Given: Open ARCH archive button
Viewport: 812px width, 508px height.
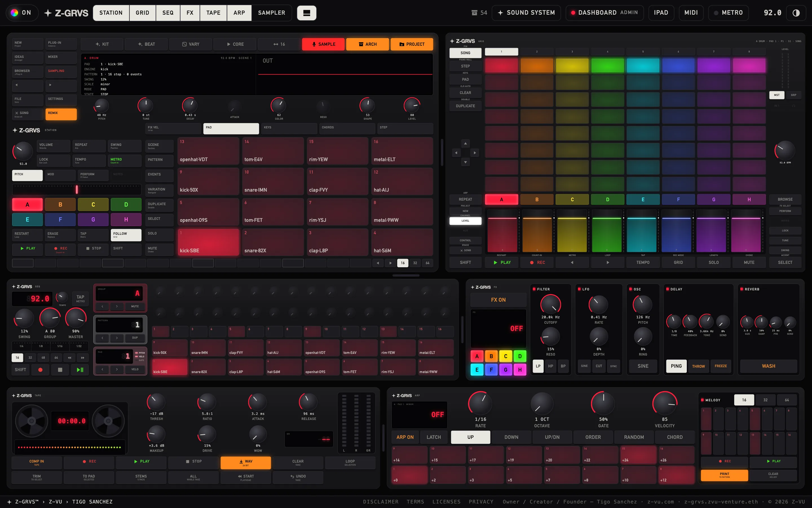Looking at the screenshot, I should (367, 44).
